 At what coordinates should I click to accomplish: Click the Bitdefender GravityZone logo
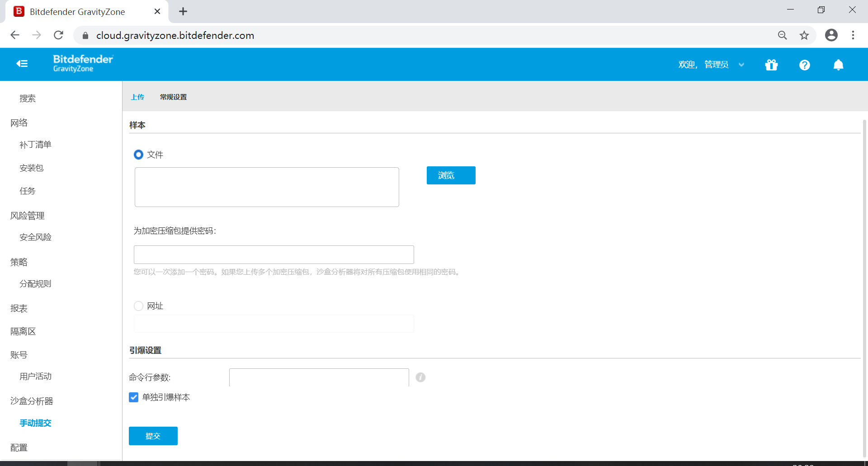(83, 63)
